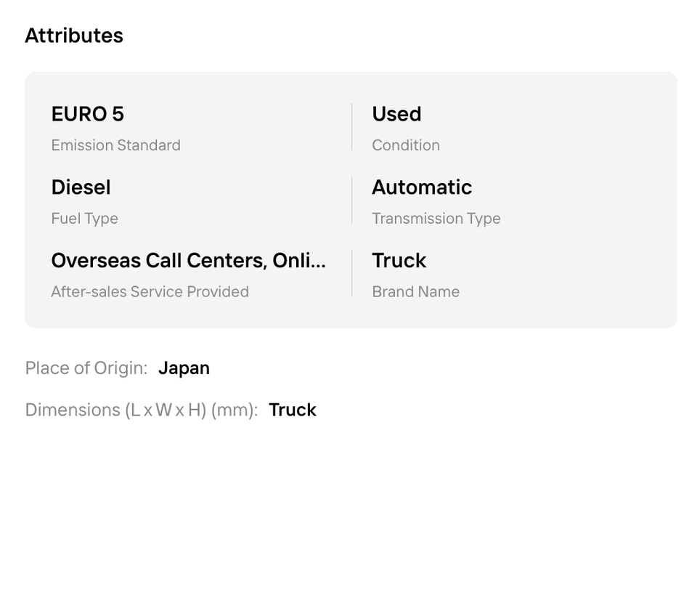Viewport: 697px width, 616px height.
Task: Click the Condition label
Action: (406, 145)
